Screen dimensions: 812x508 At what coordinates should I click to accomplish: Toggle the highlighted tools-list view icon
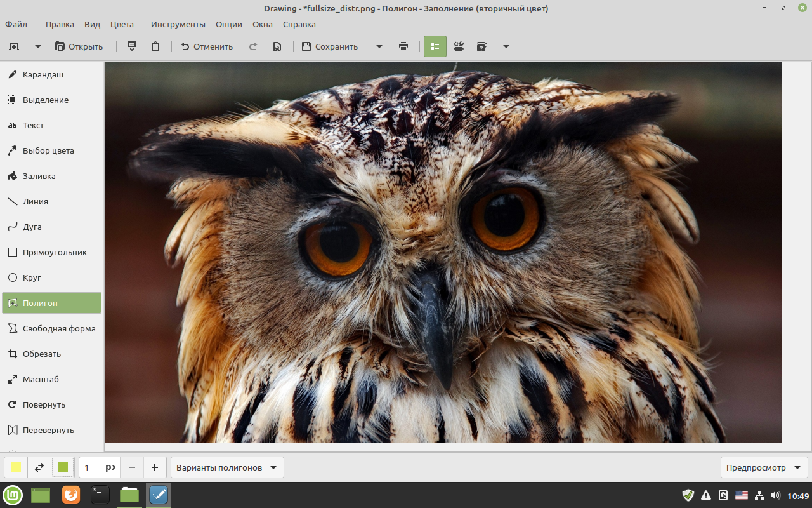tap(435, 46)
